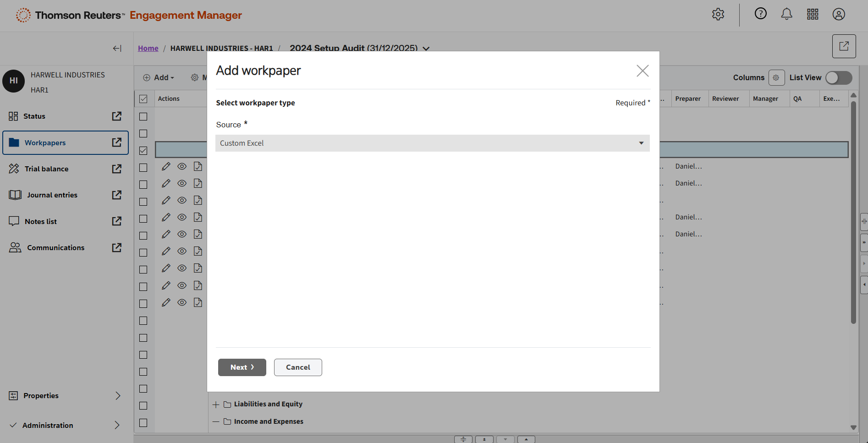
Task: Toggle the List View switch
Action: coord(838,78)
